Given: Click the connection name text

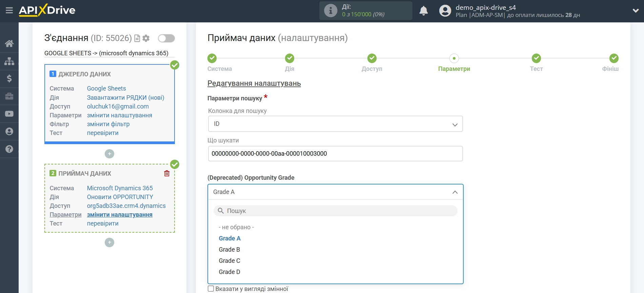Looking at the screenshot, I should (106, 53).
